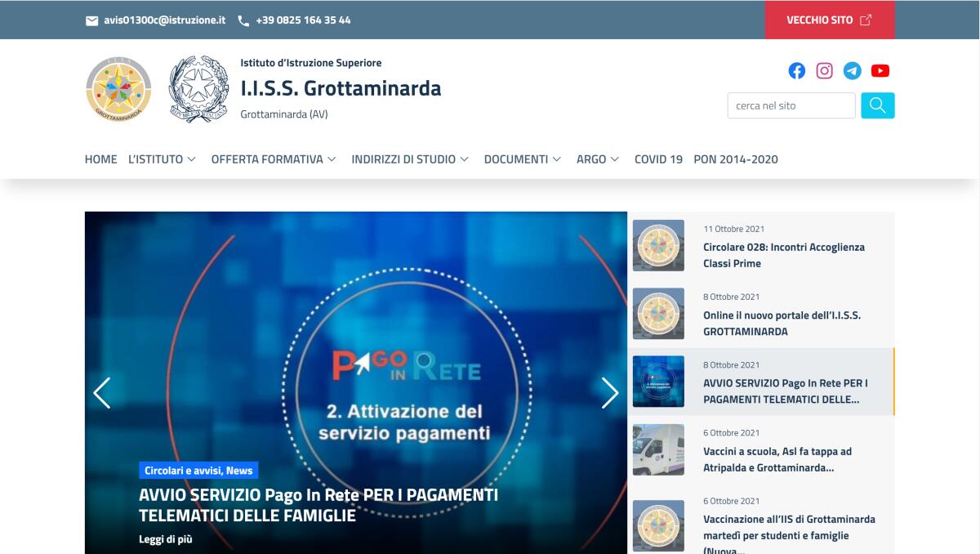This screenshot has width=980, height=554.
Task: Open sidebar AVVIO SERVIZIO Pago In Rete item
Action: click(x=786, y=391)
